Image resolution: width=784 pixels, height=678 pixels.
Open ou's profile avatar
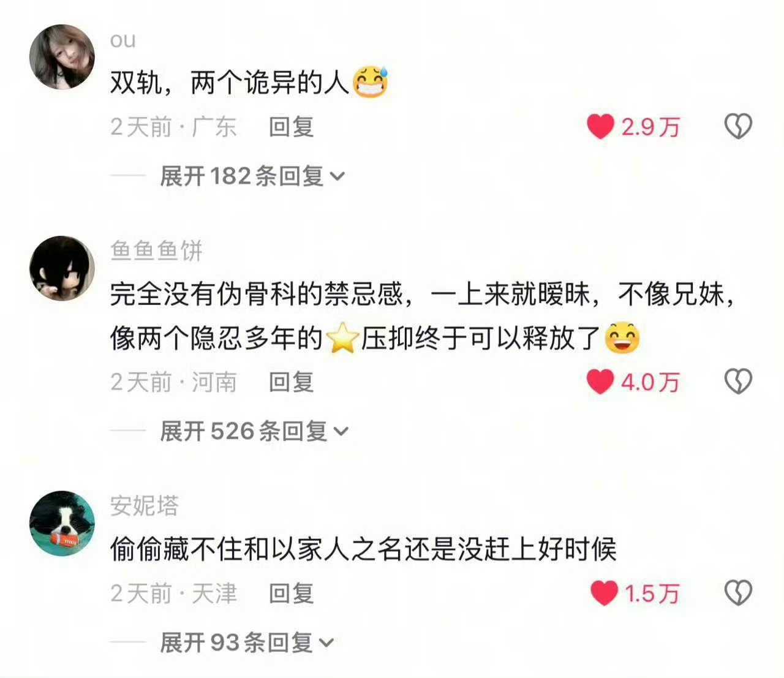point(62,57)
